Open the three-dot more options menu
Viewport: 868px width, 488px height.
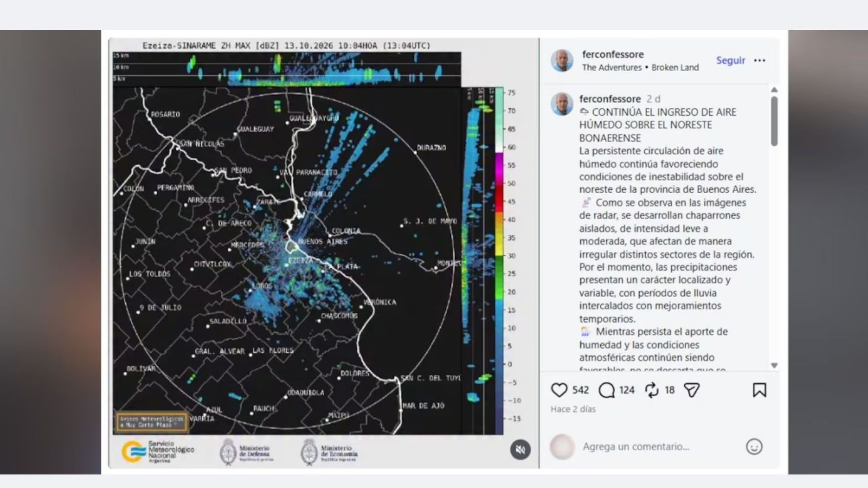coord(759,61)
